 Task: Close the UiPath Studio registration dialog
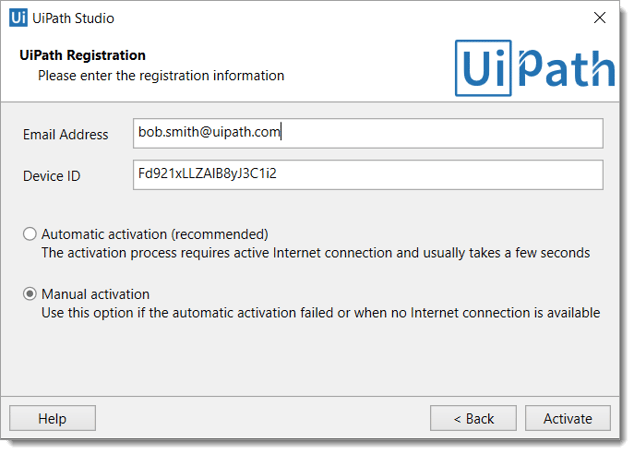tap(599, 17)
